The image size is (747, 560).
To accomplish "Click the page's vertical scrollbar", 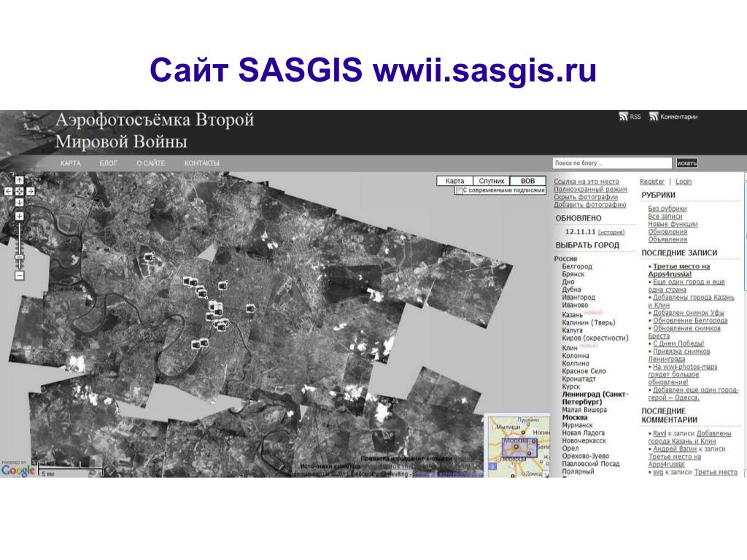I will pos(745,324).
